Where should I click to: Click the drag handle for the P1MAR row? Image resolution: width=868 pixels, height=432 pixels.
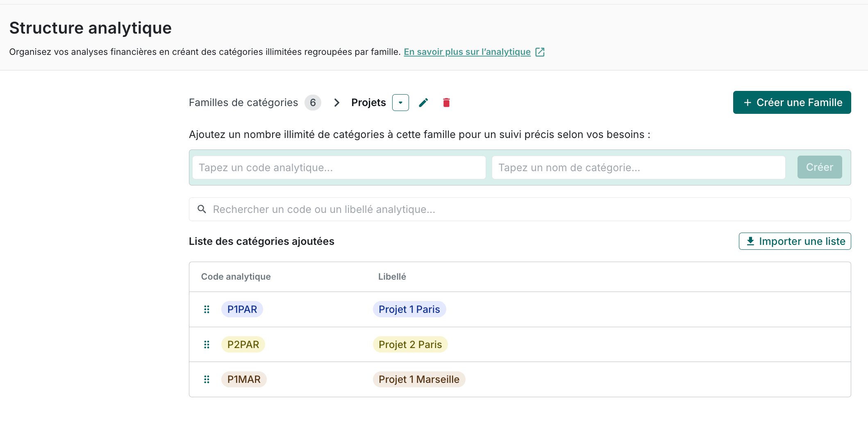(207, 379)
